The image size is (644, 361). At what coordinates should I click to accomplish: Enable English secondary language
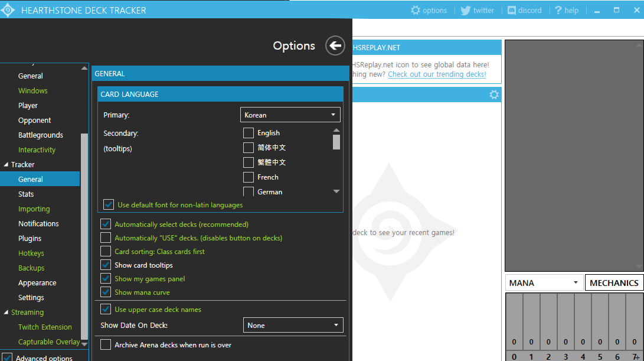pos(248,133)
